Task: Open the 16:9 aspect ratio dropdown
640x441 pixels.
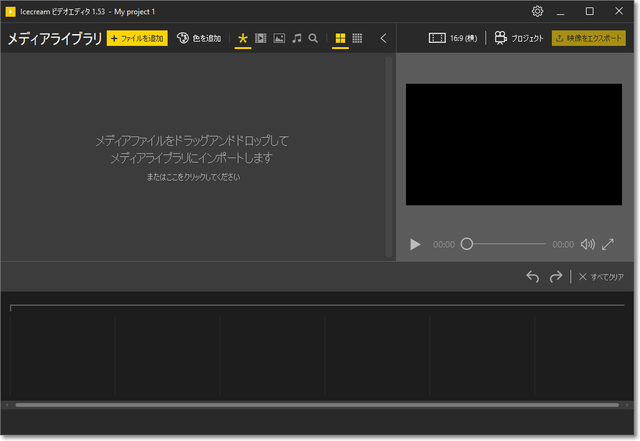Action: [x=453, y=38]
